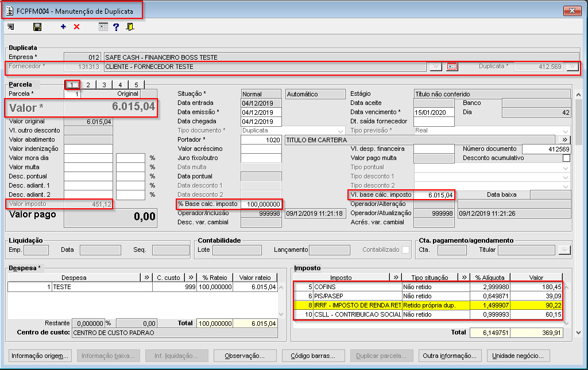Viewport: 588px width, 370px height.
Task: Click the » expander after Imposto column header
Action: (x=396, y=278)
